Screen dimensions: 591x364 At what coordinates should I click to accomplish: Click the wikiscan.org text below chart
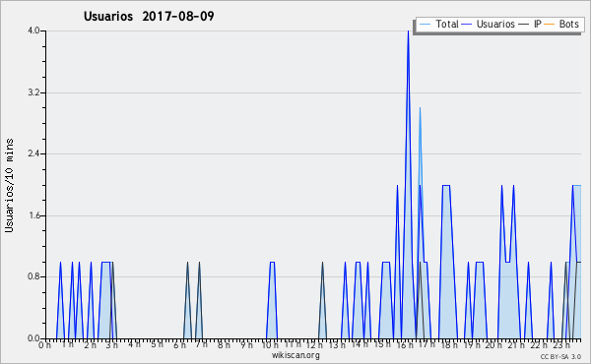click(x=295, y=355)
